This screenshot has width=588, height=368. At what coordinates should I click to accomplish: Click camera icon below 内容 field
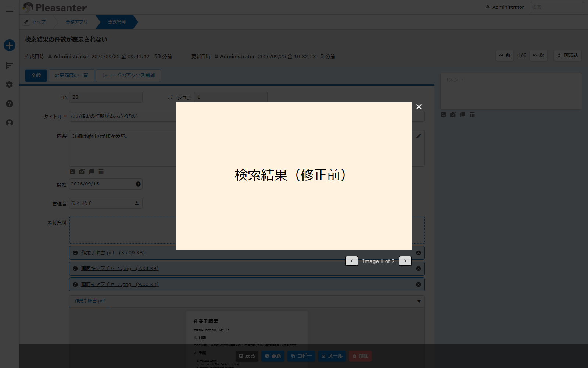[x=82, y=171]
